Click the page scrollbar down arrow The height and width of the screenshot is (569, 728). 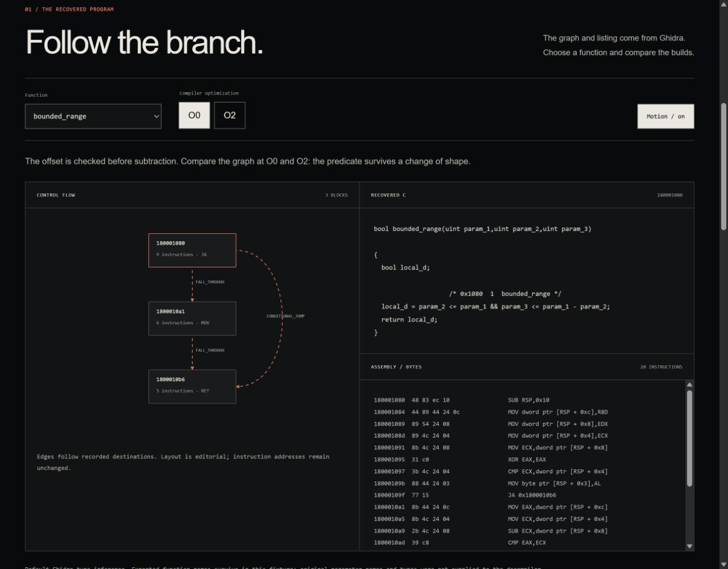tap(723, 564)
